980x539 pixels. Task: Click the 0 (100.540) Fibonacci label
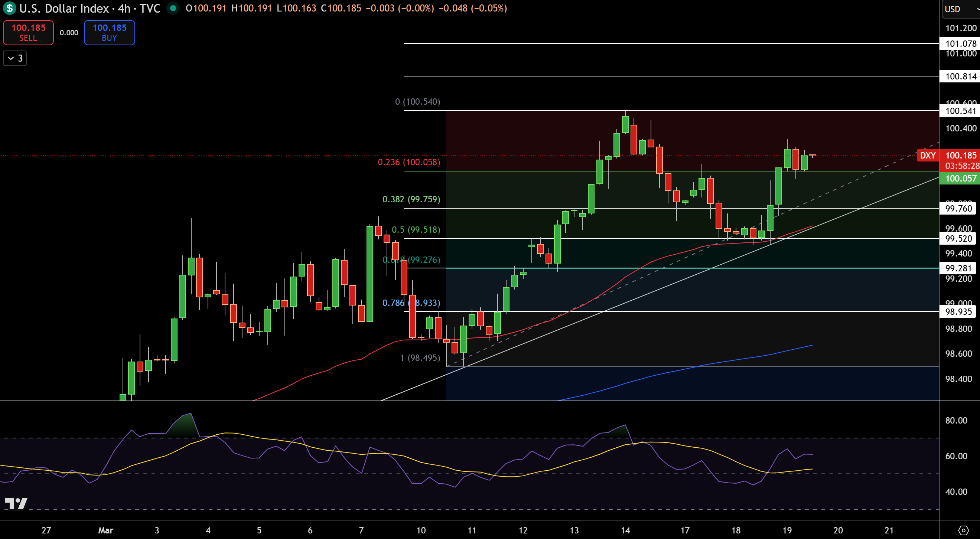(417, 102)
